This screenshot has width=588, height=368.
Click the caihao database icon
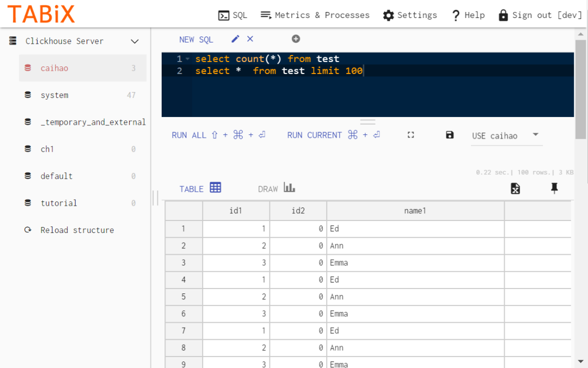(x=28, y=68)
